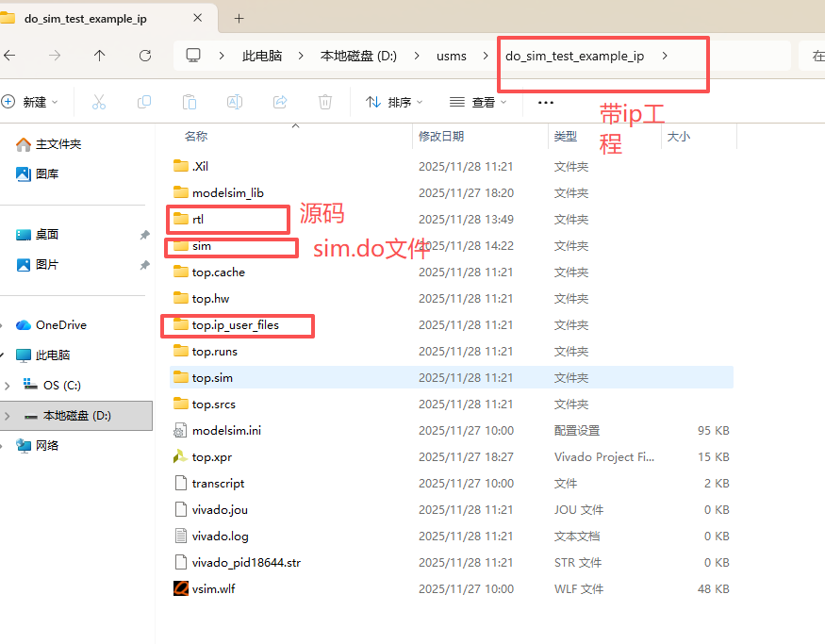Close the do_sim_test_example_ip tab
This screenshot has width=825, height=644.
[197, 18]
